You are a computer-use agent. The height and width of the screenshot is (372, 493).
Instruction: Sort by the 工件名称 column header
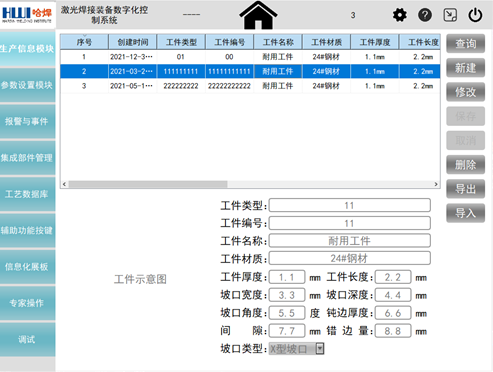[x=278, y=42]
